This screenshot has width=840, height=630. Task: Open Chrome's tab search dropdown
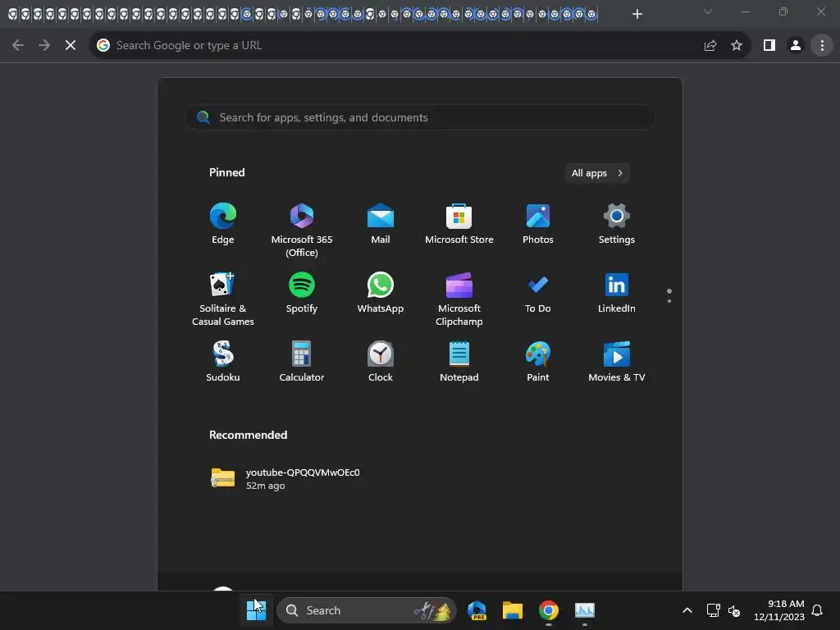point(708,11)
